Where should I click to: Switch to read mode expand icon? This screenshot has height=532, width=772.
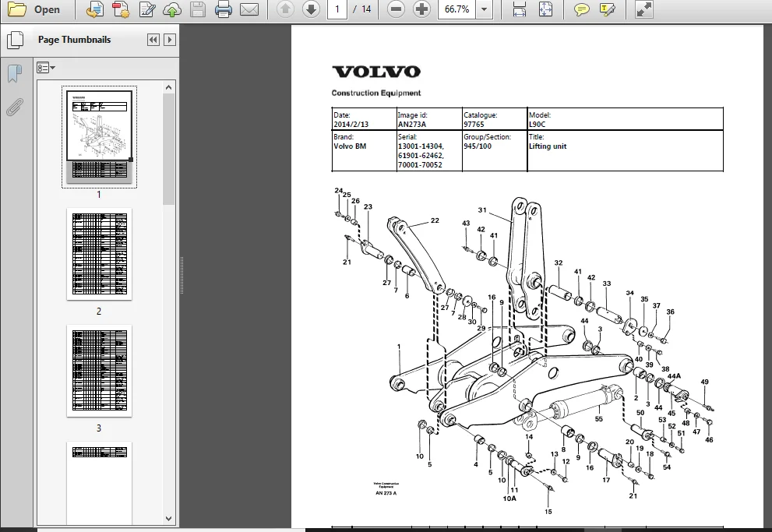(644, 9)
